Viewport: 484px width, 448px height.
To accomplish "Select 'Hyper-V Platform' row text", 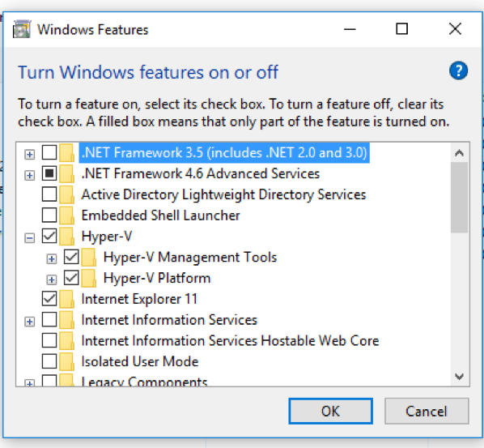I will tap(157, 278).
